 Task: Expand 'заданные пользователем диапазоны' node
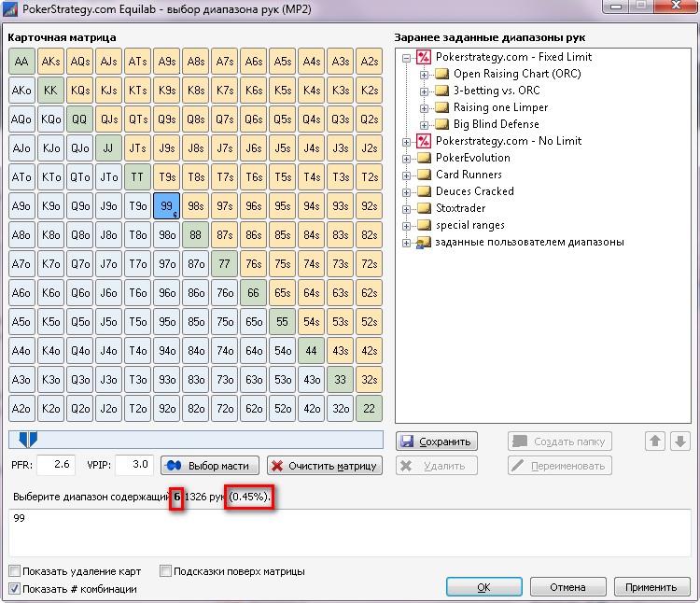406,243
